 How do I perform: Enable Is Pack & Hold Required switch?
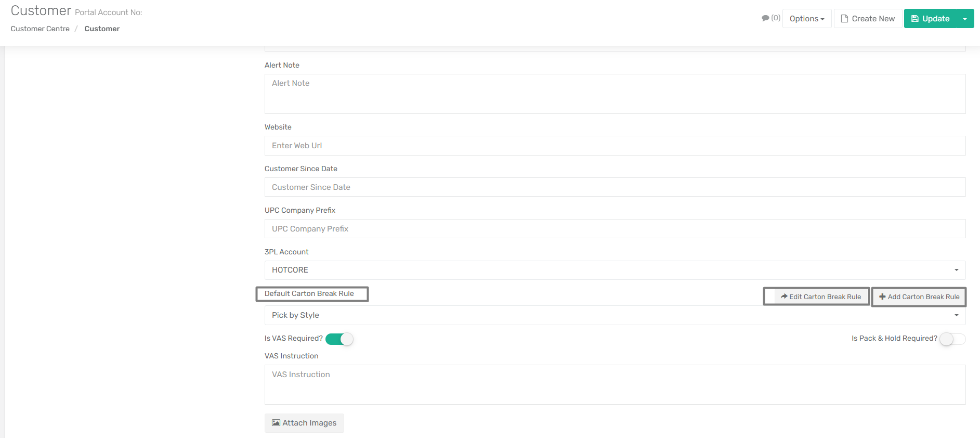tap(952, 339)
